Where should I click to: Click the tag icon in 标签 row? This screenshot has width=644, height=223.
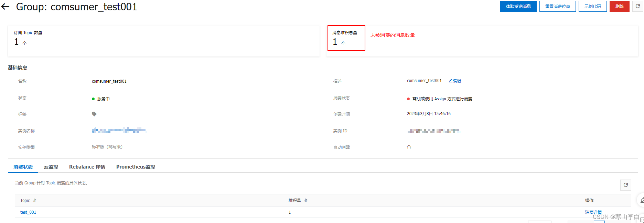pos(94,114)
